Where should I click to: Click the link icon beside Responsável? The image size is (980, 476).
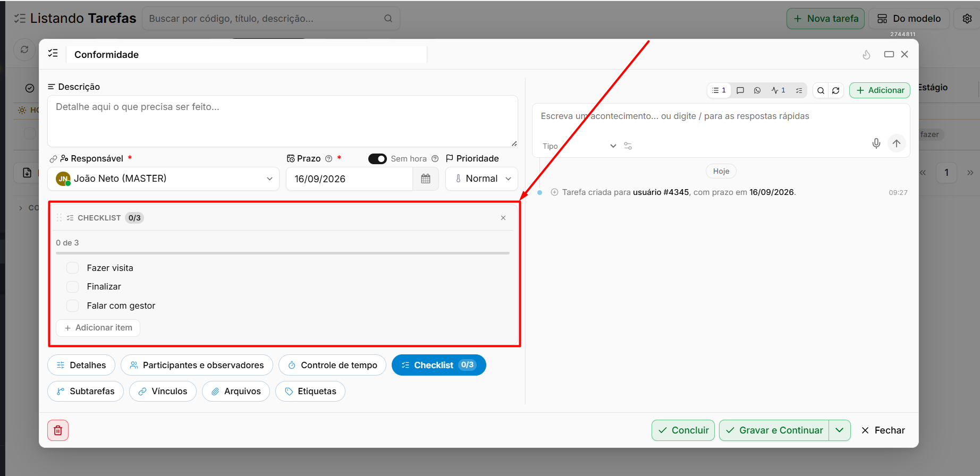coord(53,159)
